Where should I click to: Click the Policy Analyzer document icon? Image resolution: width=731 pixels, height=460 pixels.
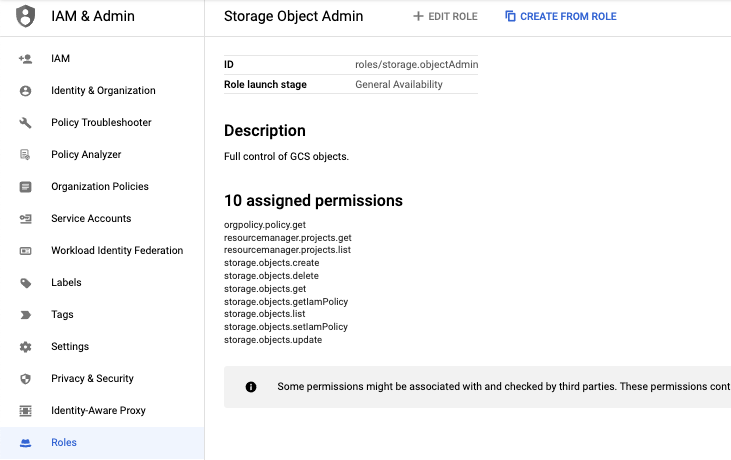click(26, 155)
